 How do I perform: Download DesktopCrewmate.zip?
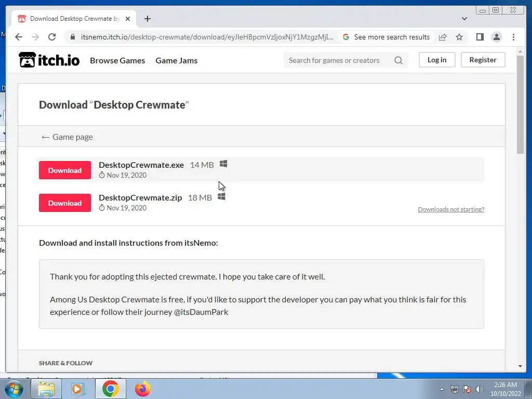[65, 203]
